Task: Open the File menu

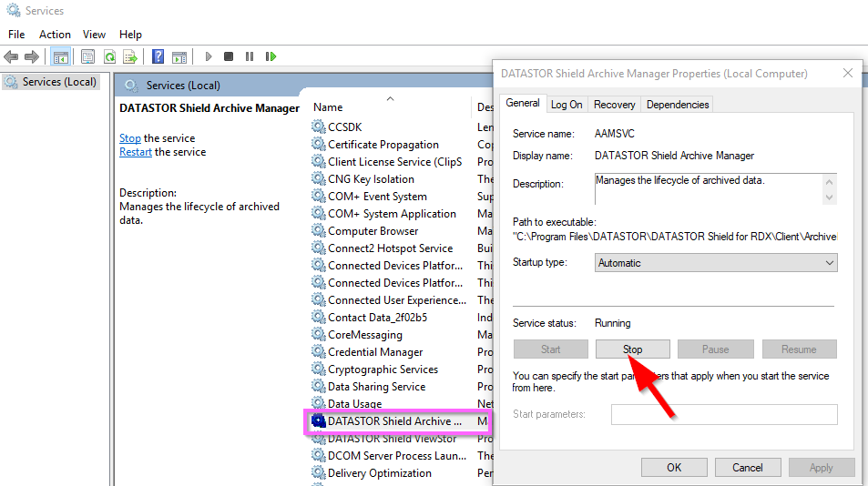Action: click(16, 35)
